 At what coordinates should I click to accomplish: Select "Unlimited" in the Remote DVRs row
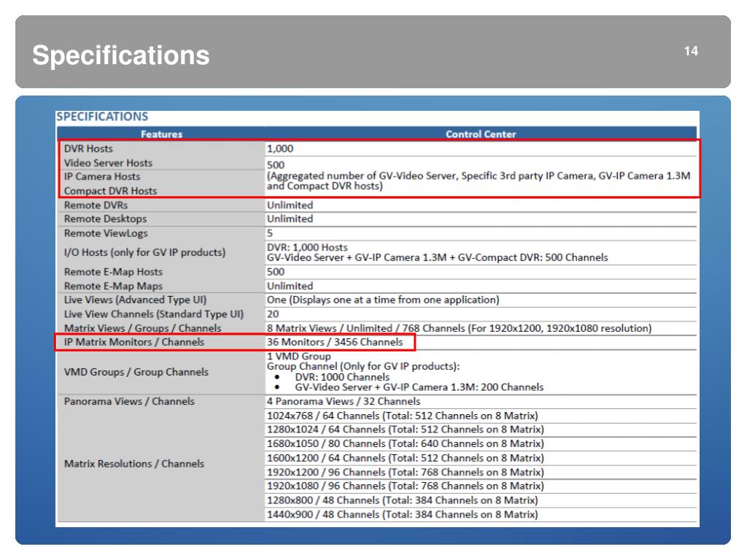[290, 205]
